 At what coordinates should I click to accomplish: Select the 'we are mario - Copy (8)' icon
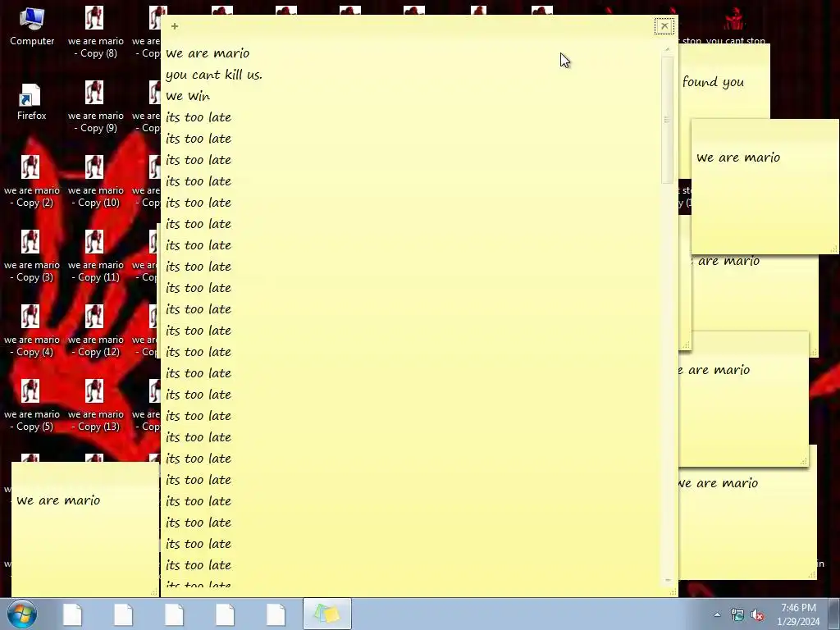click(x=95, y=32)
